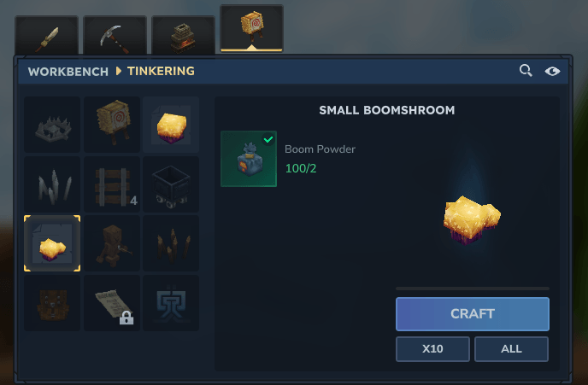Select the wooden chest recipe

52,303
